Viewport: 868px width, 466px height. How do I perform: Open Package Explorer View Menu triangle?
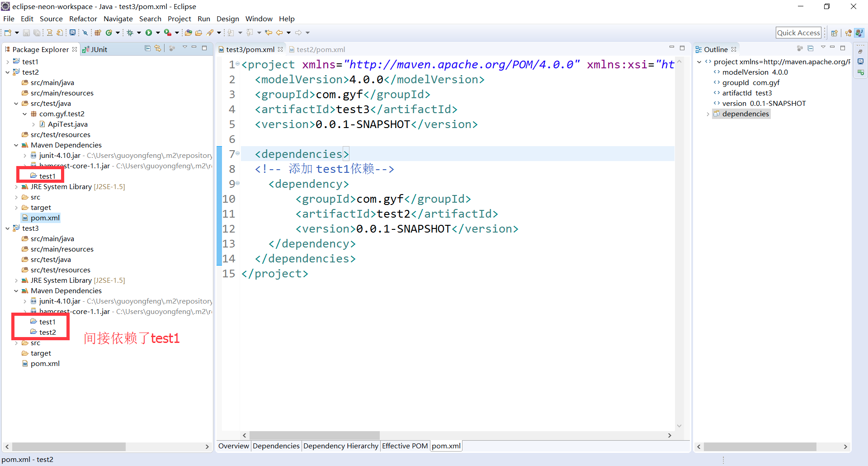pos(184,47)
